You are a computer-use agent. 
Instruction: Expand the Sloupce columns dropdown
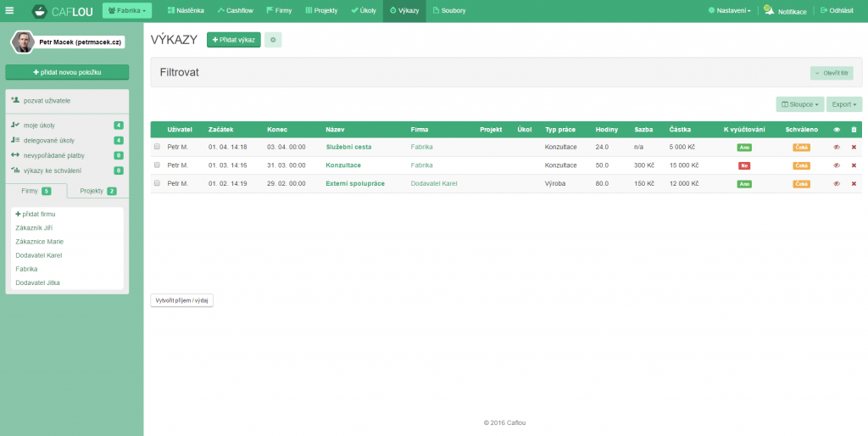click(799, 104)
